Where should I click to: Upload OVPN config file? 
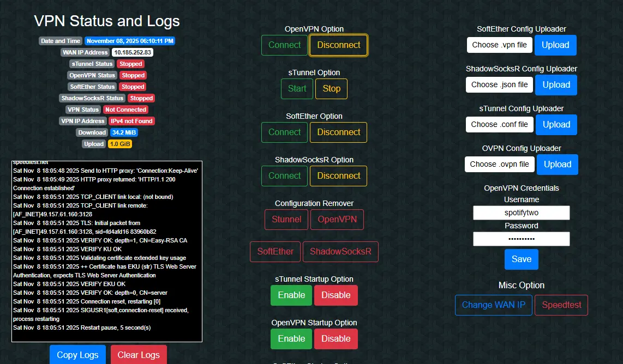pyautogui.click(x=558, y=165)
